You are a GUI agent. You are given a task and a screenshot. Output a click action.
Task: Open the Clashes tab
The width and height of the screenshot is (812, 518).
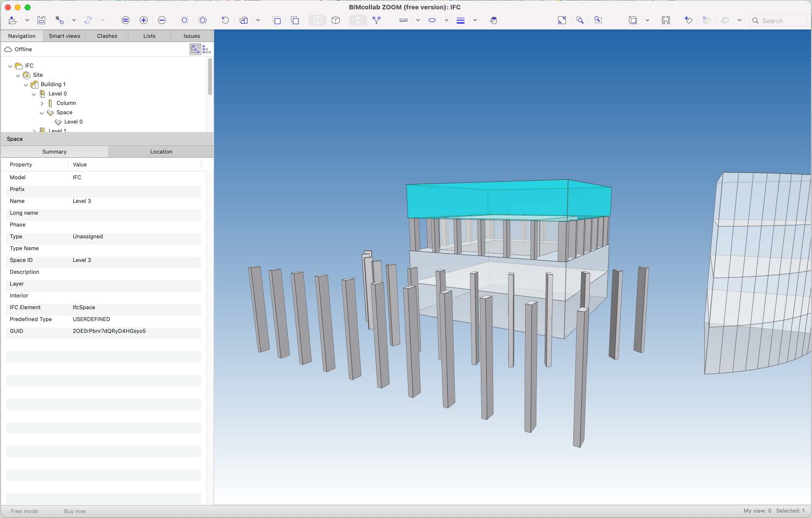pyautogui.click(x=107, y=36)
